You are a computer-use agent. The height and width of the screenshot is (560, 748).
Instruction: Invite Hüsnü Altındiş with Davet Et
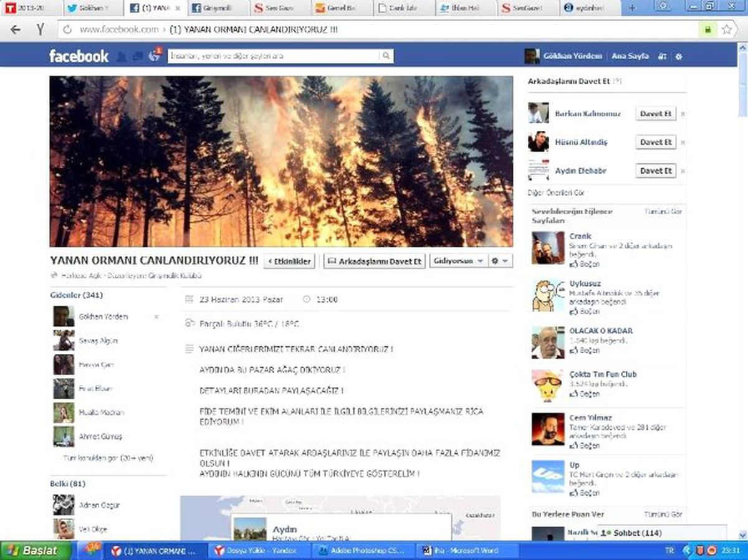point(656,142)
